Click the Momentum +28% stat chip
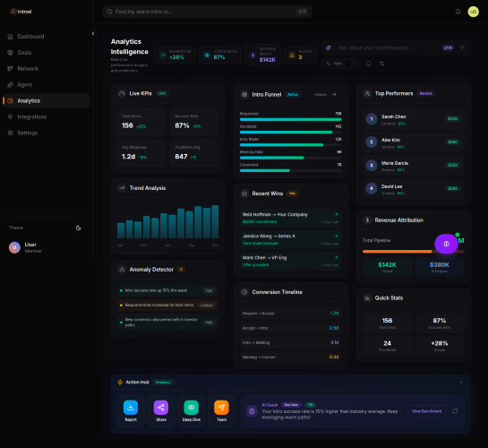Viewport: 488px width, 448px height. click(175, 55)
